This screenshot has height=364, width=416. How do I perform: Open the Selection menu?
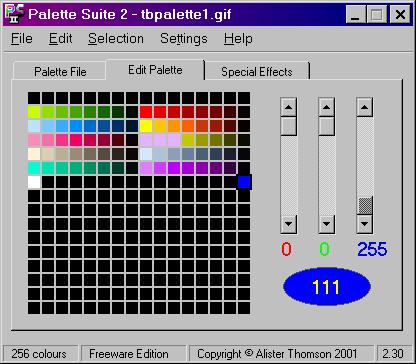click(116, 39)
